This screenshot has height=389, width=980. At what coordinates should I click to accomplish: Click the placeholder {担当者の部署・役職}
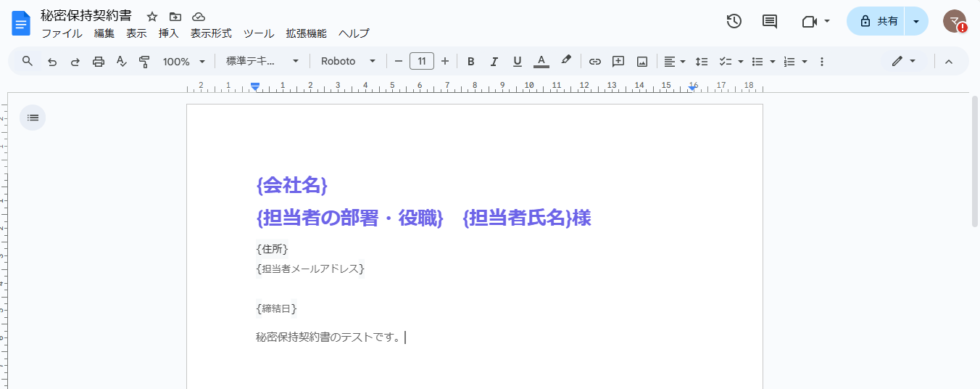349,218
